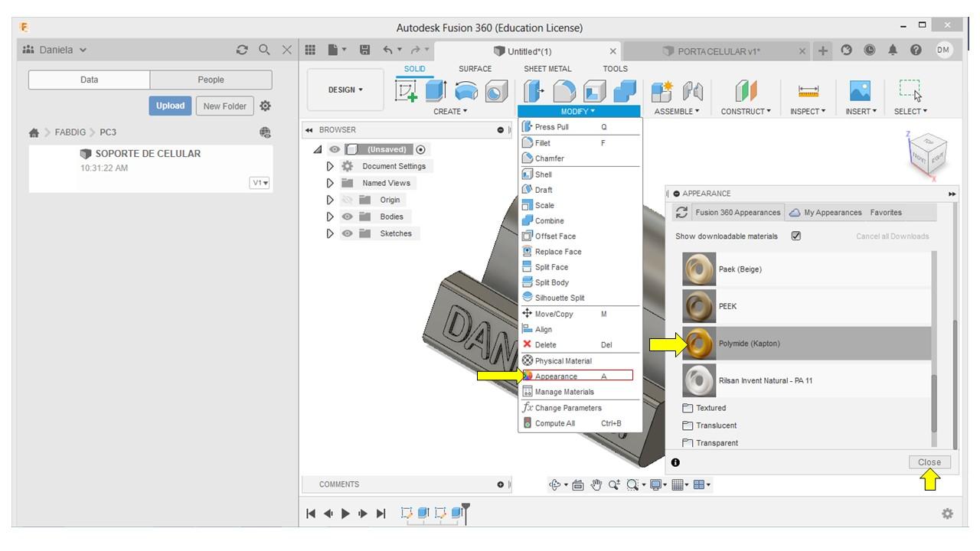This screenshot has height=551, width=980.
Task: Toggle Show downloadable materials checkbox
Action: click(796, 236)
